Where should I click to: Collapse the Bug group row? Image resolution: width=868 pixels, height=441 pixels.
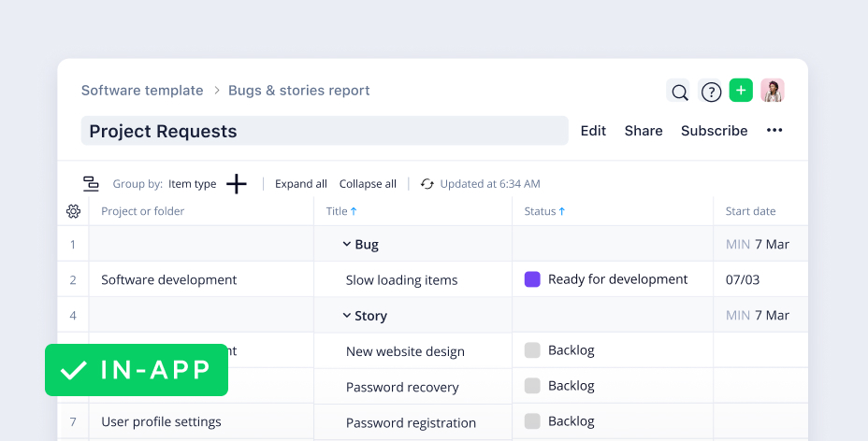click(x=347, y=245)
